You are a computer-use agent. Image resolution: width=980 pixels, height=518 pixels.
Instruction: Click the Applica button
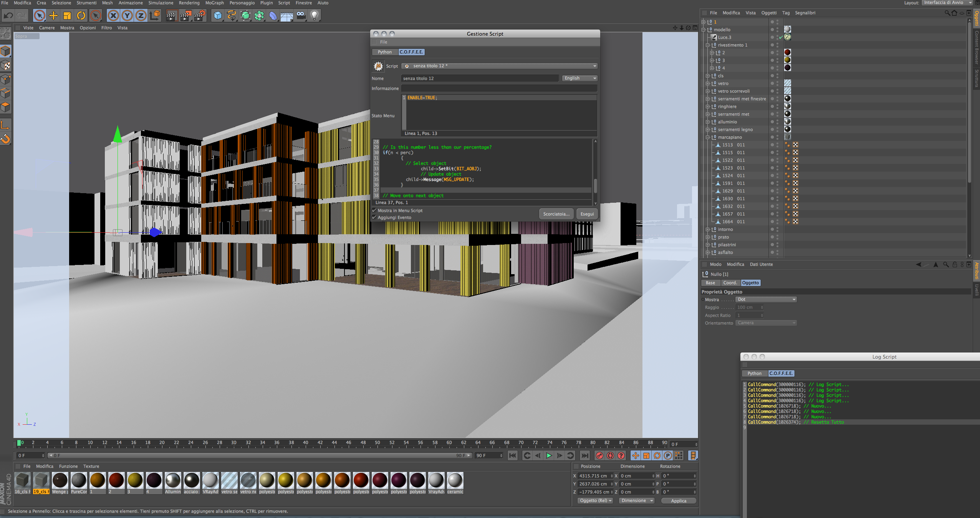(x=678, y=501)
